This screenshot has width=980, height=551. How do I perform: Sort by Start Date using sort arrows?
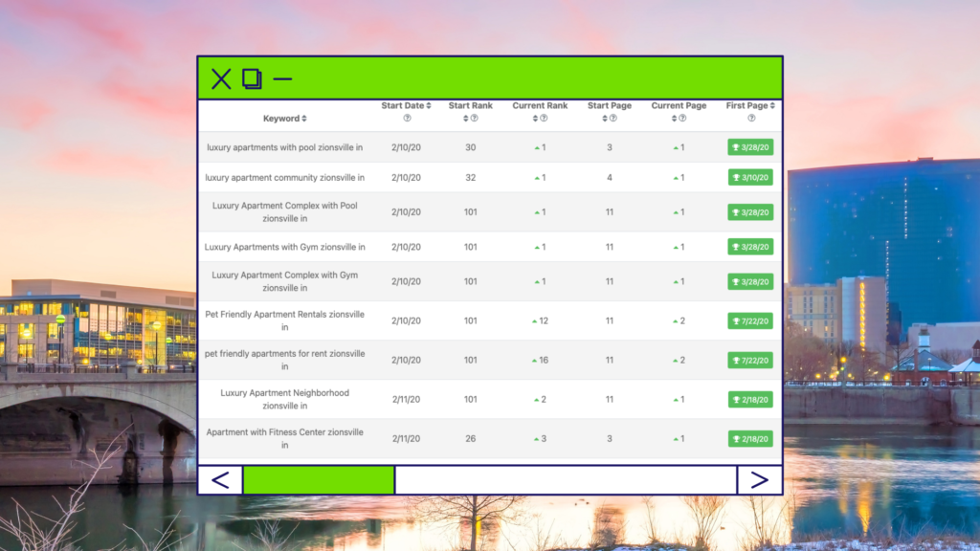click(429, 106)
